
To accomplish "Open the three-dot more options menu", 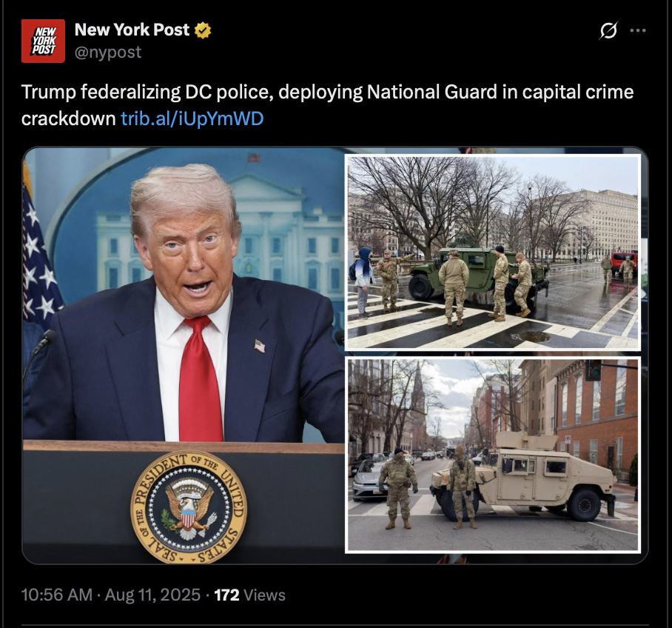I will [x=638, y=30].
